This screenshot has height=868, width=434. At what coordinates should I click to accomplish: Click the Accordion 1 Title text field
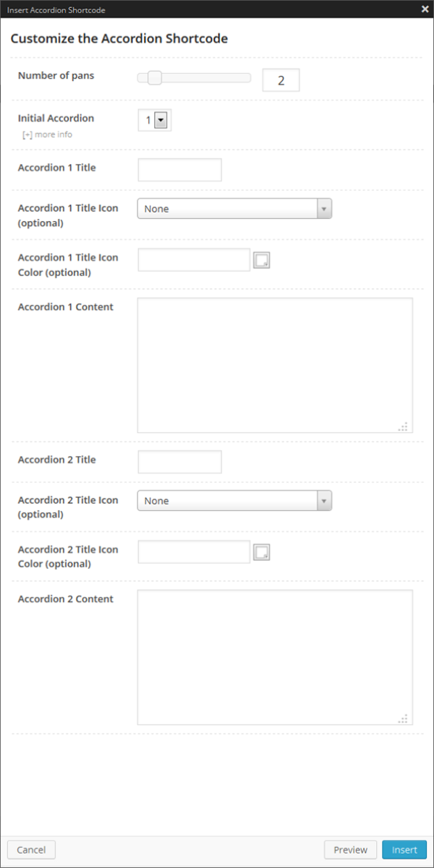pyautogui.click(x=179, y=169)
